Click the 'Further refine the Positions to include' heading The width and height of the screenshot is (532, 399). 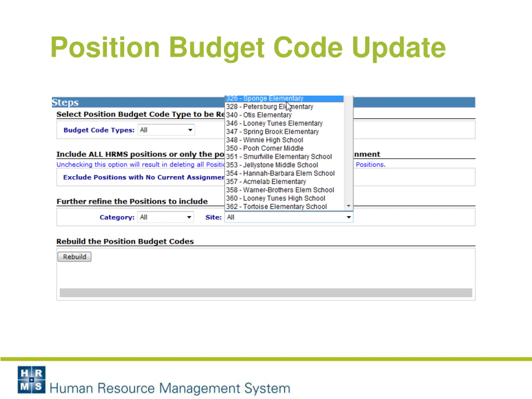click(x=132, y=202)
